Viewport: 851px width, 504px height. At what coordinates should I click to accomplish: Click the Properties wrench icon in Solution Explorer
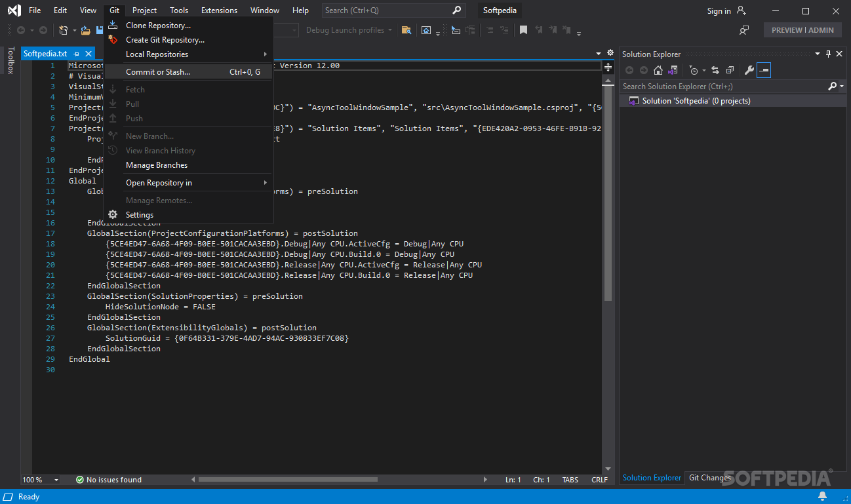tap(749, 70)
